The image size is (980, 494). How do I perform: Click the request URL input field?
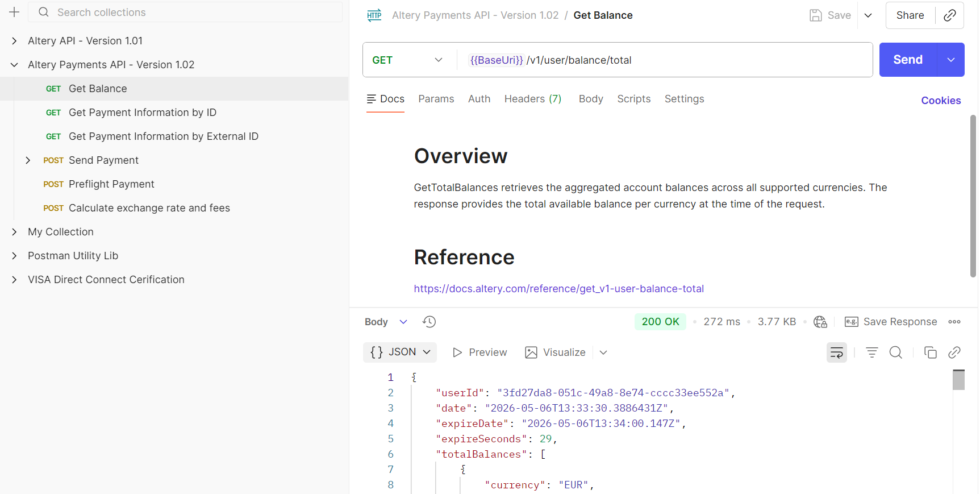click(665, 60)
